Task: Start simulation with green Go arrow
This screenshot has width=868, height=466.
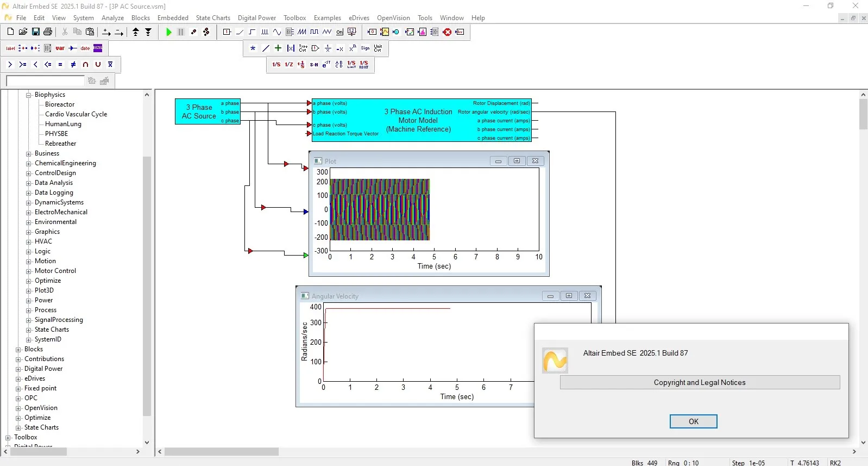Action: click(x=168, y=32)
